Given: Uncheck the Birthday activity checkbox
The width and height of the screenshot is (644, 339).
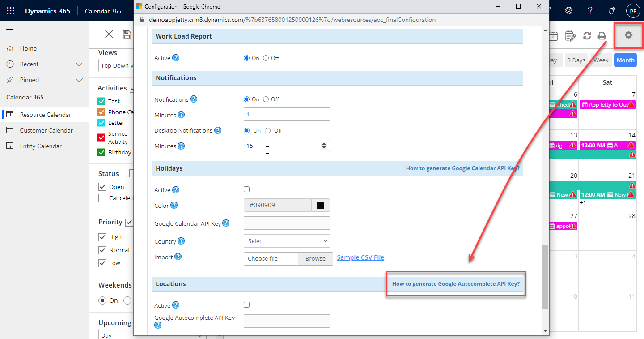Looking at the screenshot, I should [102, 152].
